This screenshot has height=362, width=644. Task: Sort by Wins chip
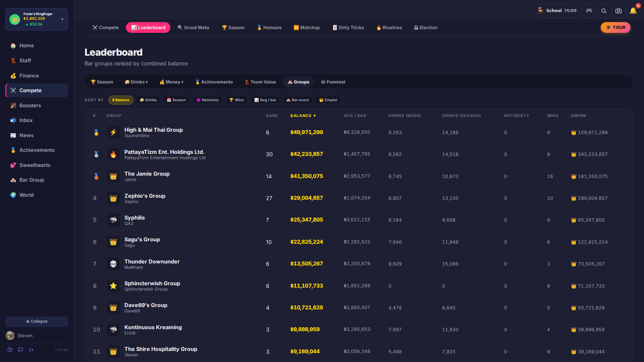[x=236, y=100]
